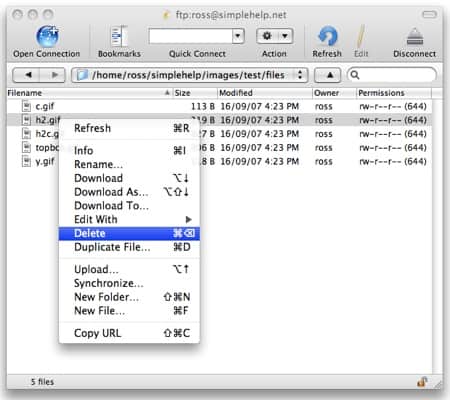
Task: Choose Upload... in the context menu
Action: [x=129, y=269]
